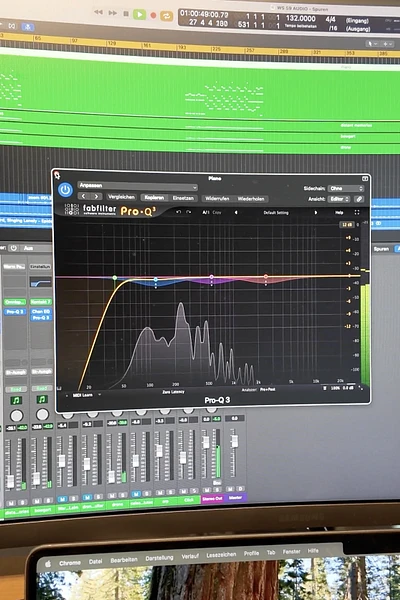The image size is (400, 600).
Task: Click the 100% gain scale value
Action: (335, 388)
